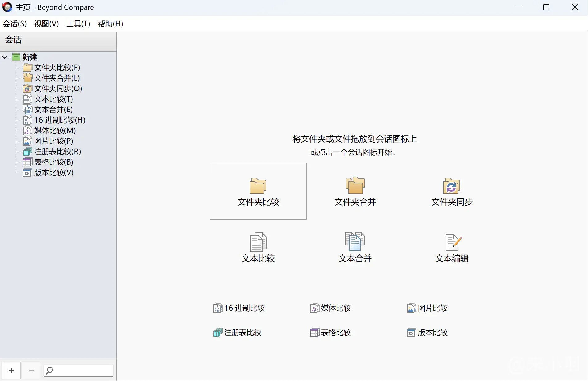Open the 工具(T) menu
This screenshot has width=588, height=381.
(x=78, y=24)
